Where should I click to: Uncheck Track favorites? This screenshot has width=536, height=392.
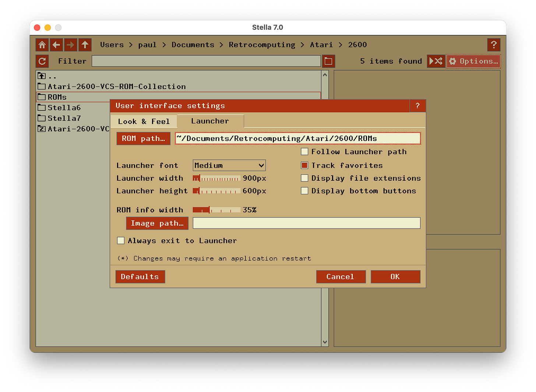point(304,165)
